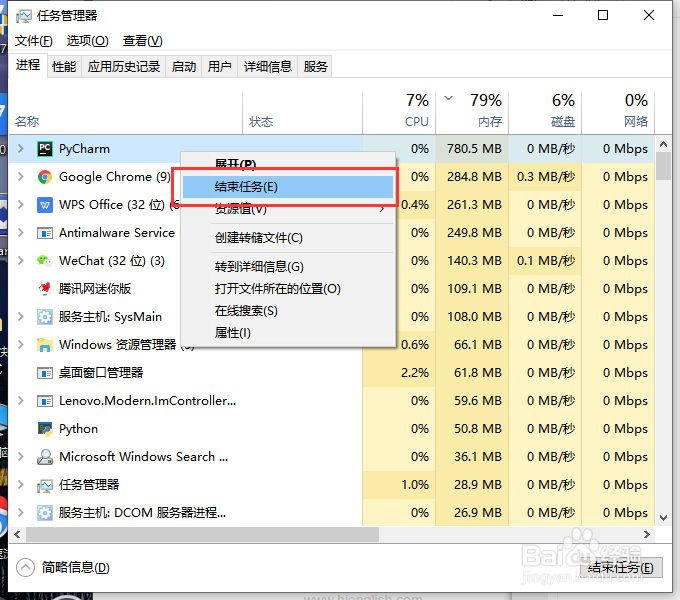Expand the 服务主机: DCOM group

point(20,513)
